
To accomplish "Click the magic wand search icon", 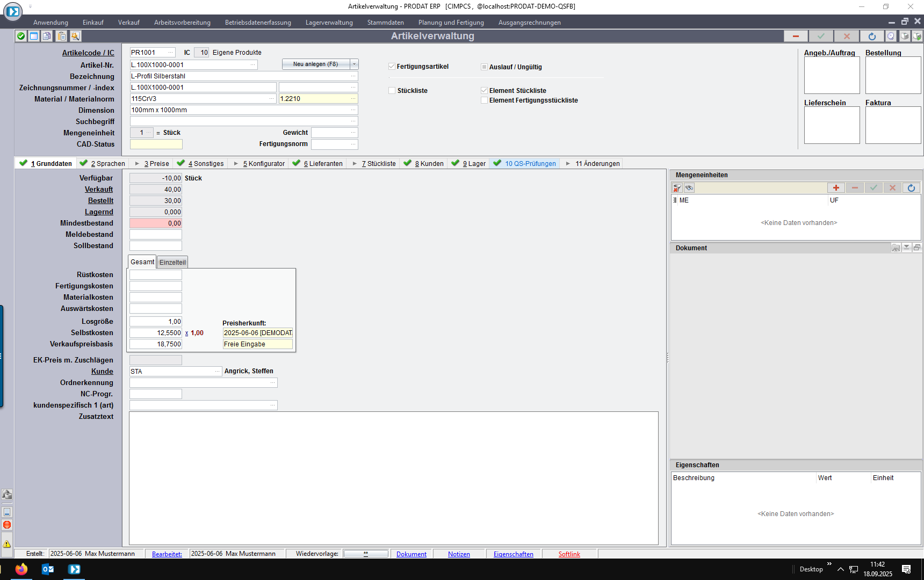I will (x=75, y=36).
